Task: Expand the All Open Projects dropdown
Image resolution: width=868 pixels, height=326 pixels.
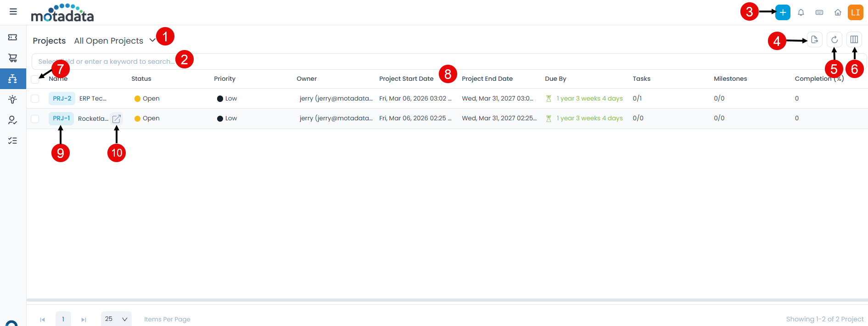Action: tap(152, 40)
